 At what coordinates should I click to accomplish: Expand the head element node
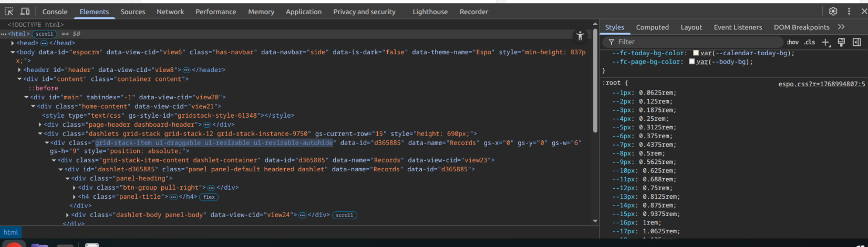point(13,43)
